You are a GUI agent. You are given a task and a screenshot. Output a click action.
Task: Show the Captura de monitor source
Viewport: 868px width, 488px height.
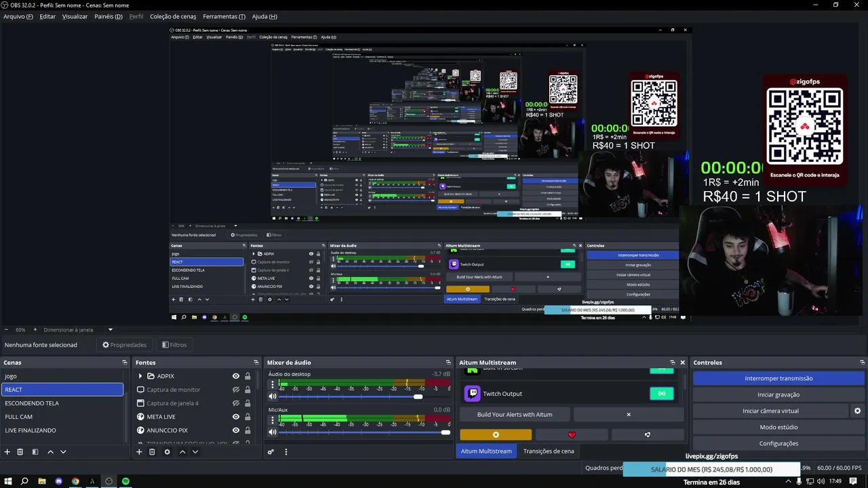pos(236,390)
